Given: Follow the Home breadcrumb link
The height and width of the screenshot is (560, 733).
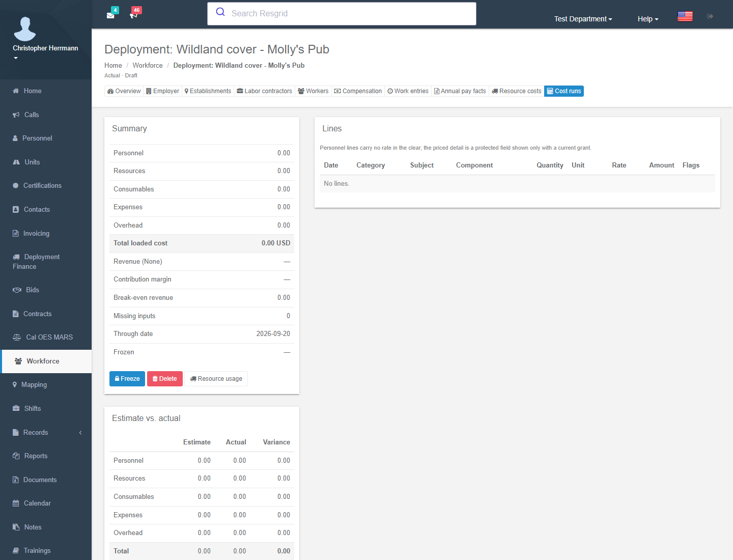Looking at the screenshot, I should click(x=113, y=66).
